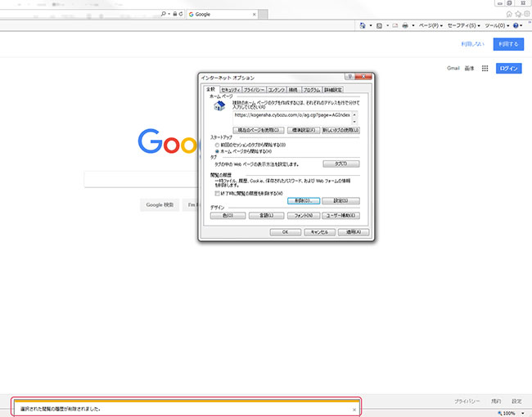Screen dimensions: 532x417
Task: Click the 画像 link
Action: 469,68
